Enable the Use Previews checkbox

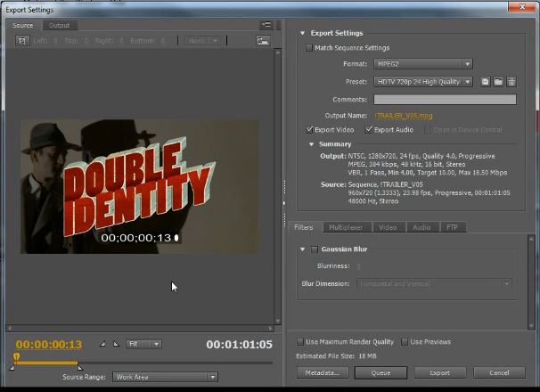(405, 342)
